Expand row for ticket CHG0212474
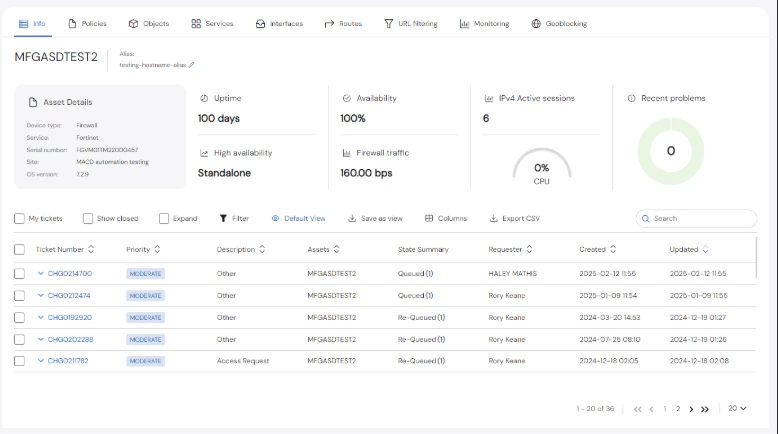This screenshot has width=778, height=434. click(x=41, y=295)
